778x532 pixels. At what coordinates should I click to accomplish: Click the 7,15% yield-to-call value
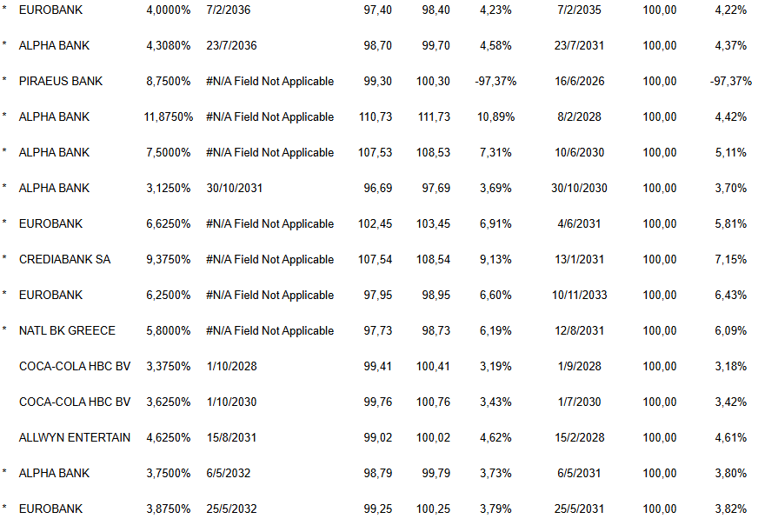pos(730,259)
